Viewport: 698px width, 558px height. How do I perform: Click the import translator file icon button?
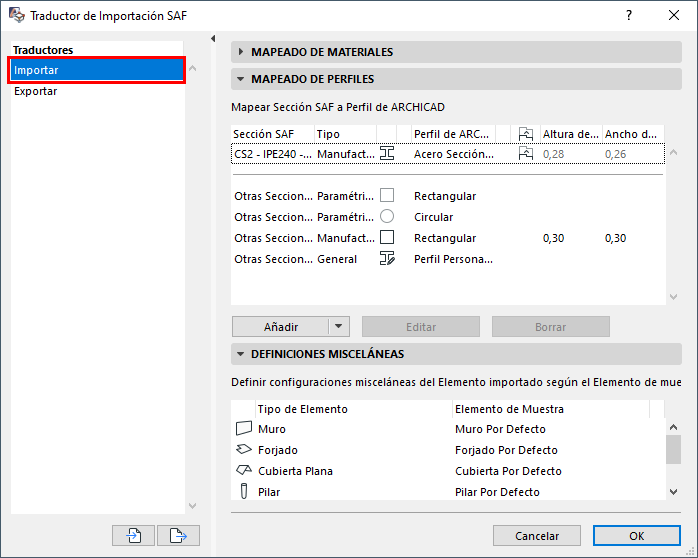(x=134, y=535)
